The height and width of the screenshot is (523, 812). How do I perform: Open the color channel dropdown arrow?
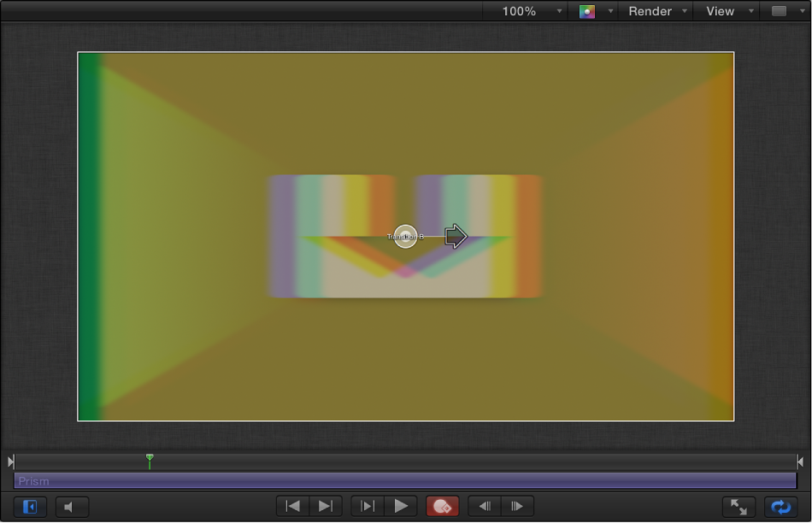click(610, 12)
